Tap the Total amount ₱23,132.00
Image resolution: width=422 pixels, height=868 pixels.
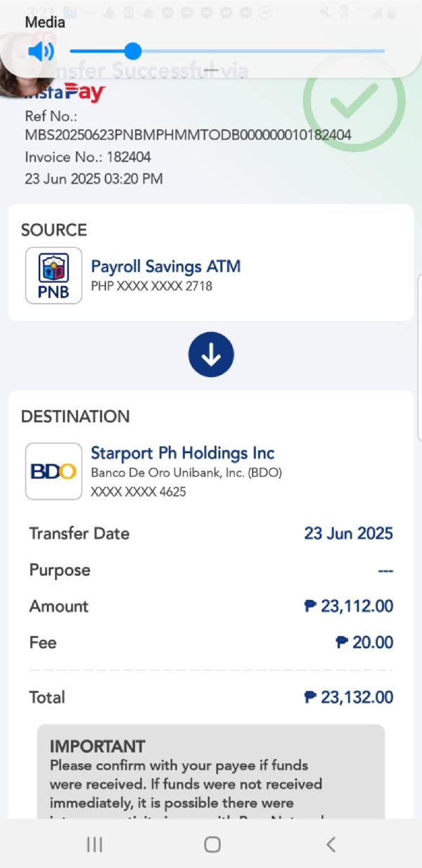click(x=349, y=697)
